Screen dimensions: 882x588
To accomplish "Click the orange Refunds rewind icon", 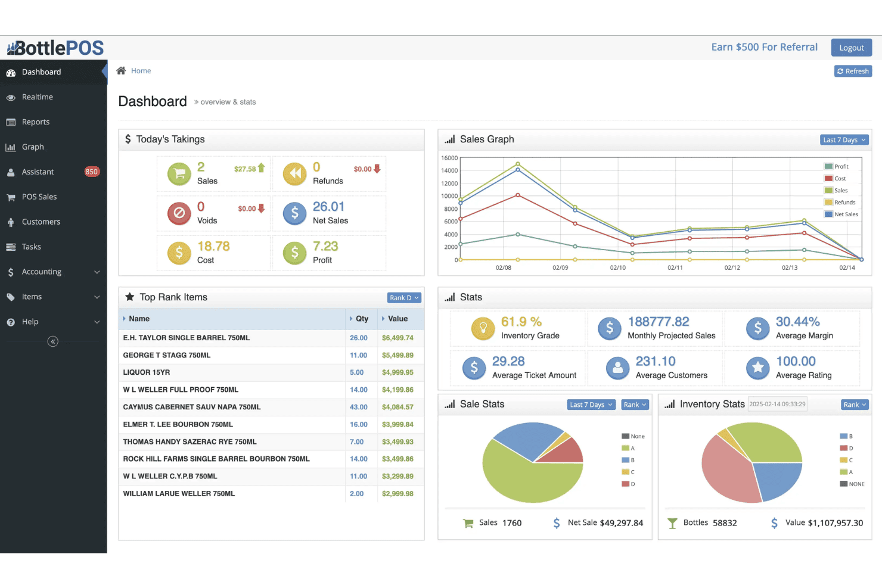I will [x=294, y=173].
